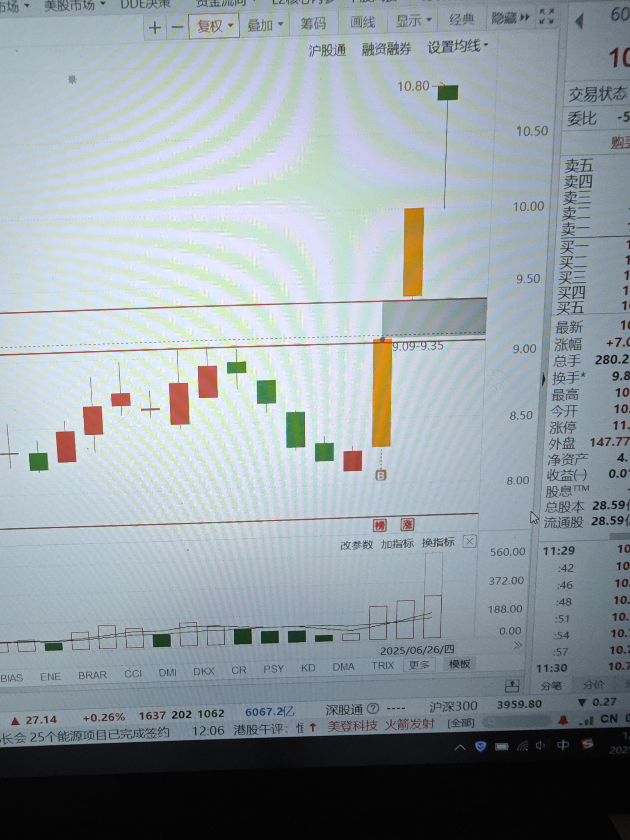Click the plus zoom-in chart button

click(155, 28)
